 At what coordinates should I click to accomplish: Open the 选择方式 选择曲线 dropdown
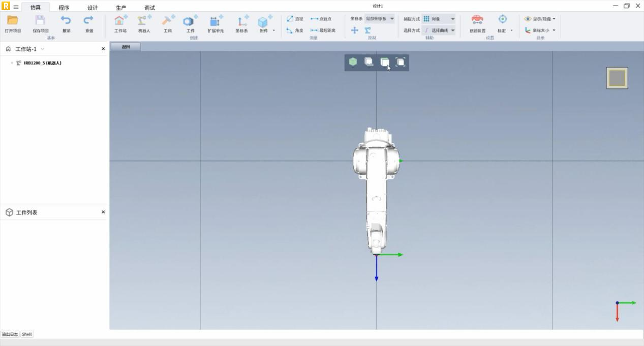click(x=439, y=30)
